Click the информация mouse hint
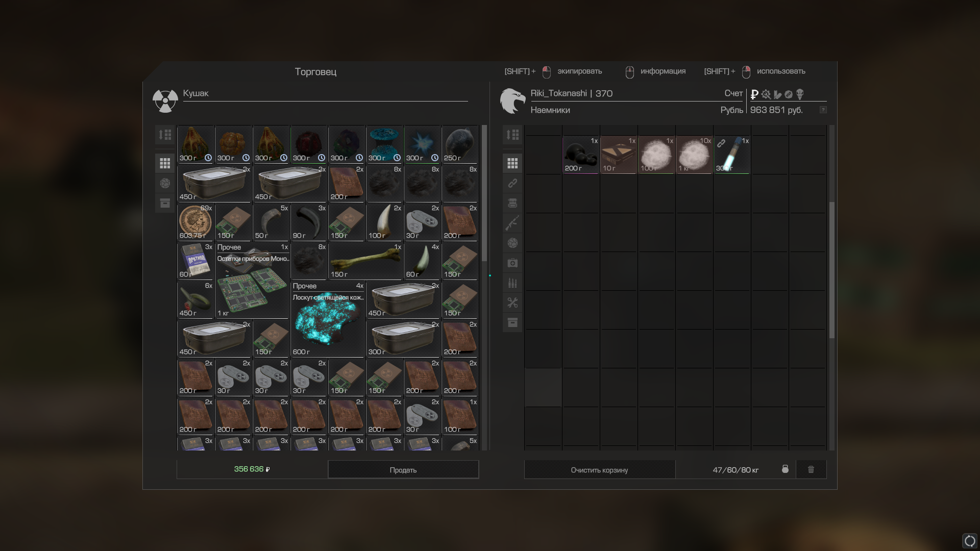The width and height of the screenshot is (980, 551). (663, 71)
